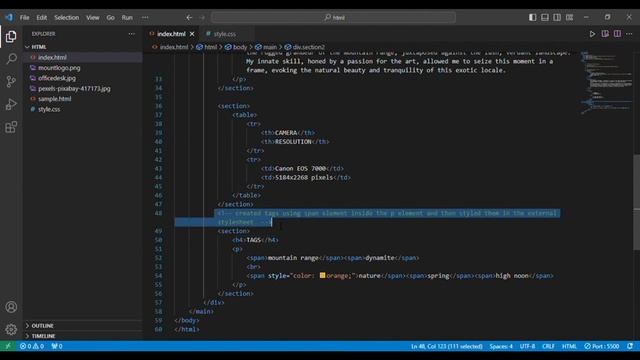Switch to the style.css editor tab

(225, 34)
